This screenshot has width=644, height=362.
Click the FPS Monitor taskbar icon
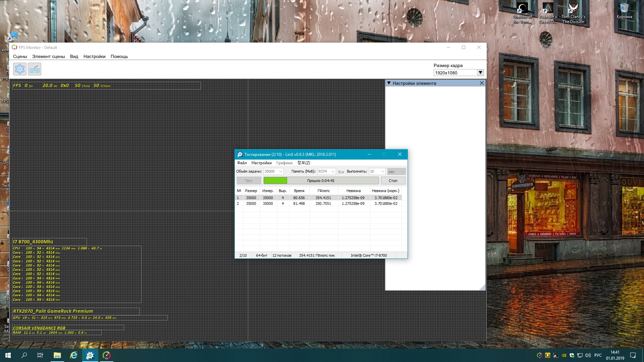tap(106, 355)
